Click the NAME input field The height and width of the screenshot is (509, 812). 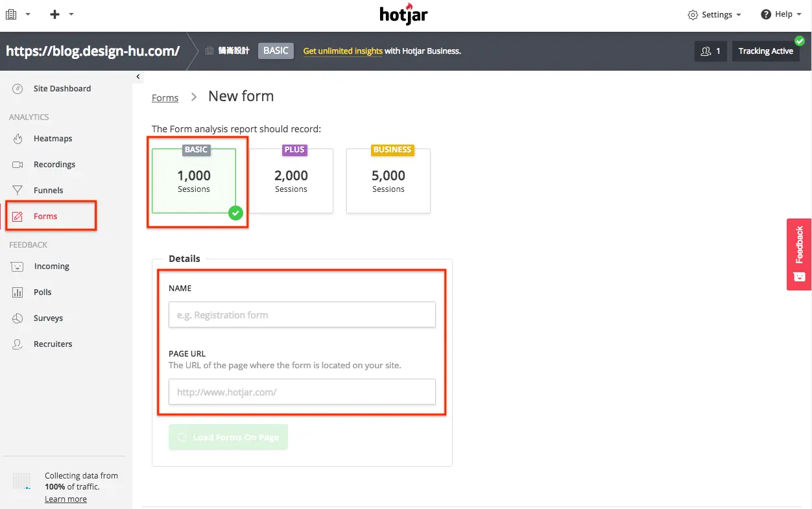302,314
